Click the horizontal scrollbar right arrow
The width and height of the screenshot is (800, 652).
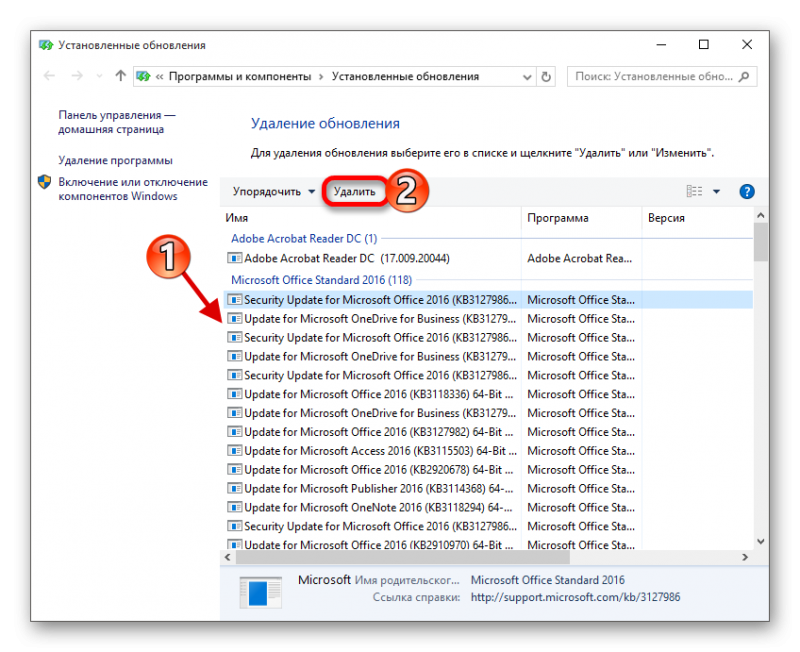click(745, 557)
